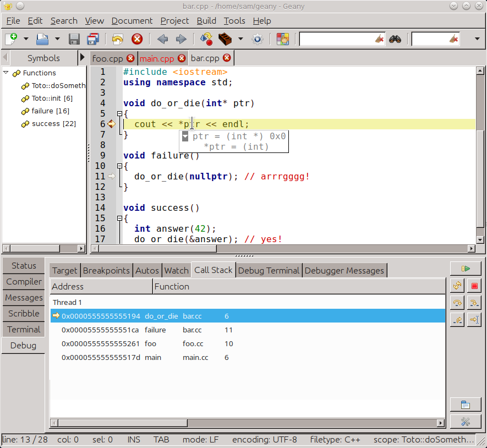
Task: Reload the current file via toolbar
Action: pos(117,39)
